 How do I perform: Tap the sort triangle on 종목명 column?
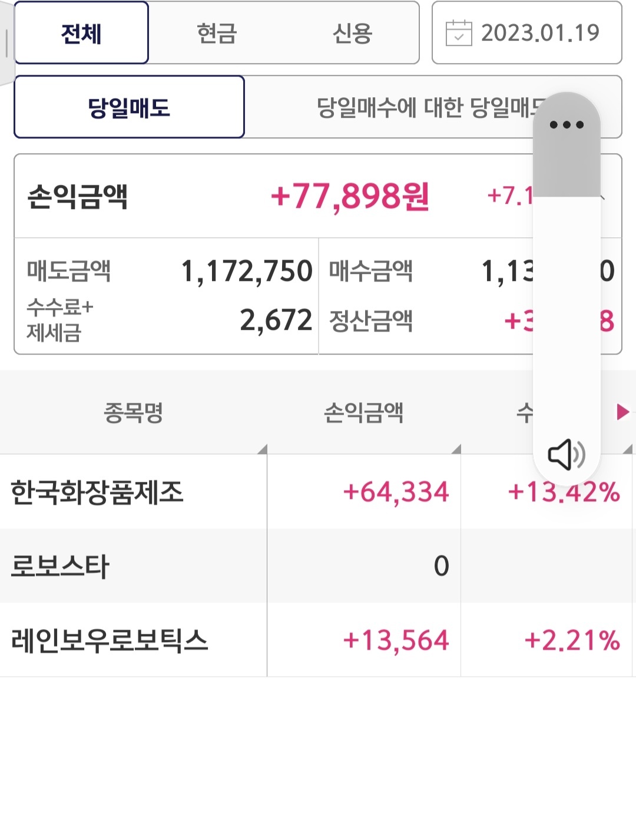(262, 449)
